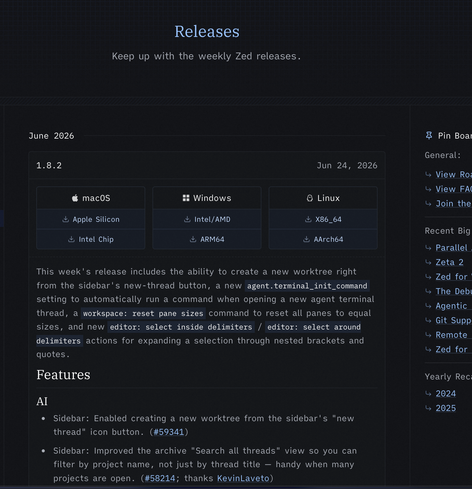Click the Releases page heading
This screenshot has width=472, height=489.
point(207,32)
